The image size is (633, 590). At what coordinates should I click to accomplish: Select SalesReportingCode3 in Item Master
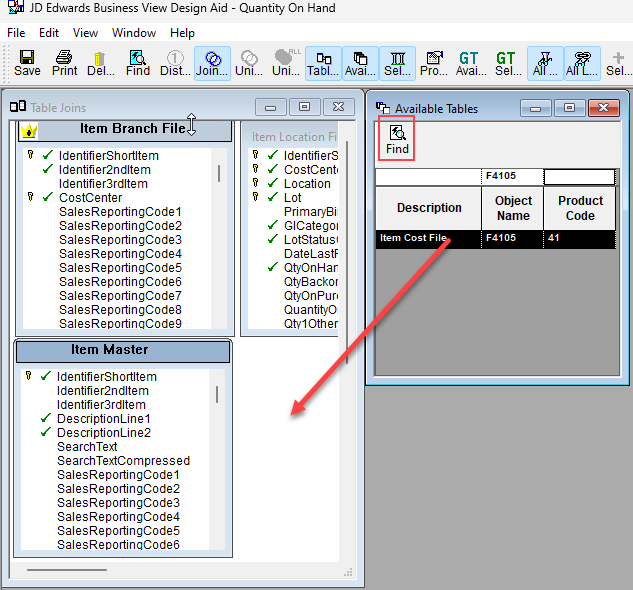[118, 503]
